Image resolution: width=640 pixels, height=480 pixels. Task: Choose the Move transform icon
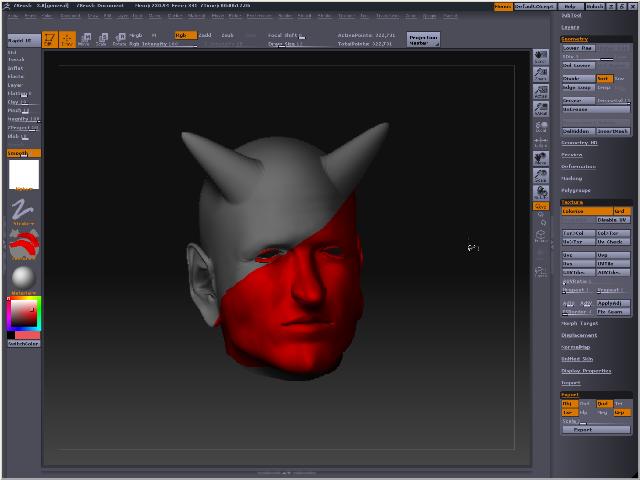click(84, 39)
